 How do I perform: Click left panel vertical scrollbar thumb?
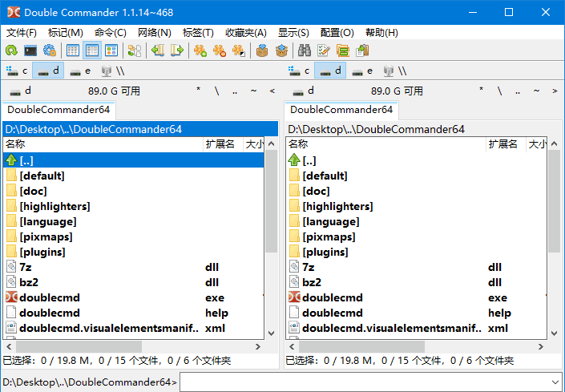pyautogui.click(x=271, y=201)
